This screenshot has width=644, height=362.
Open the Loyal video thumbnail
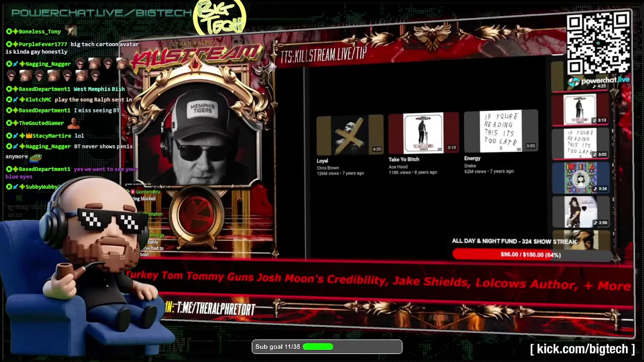(350, 135)
